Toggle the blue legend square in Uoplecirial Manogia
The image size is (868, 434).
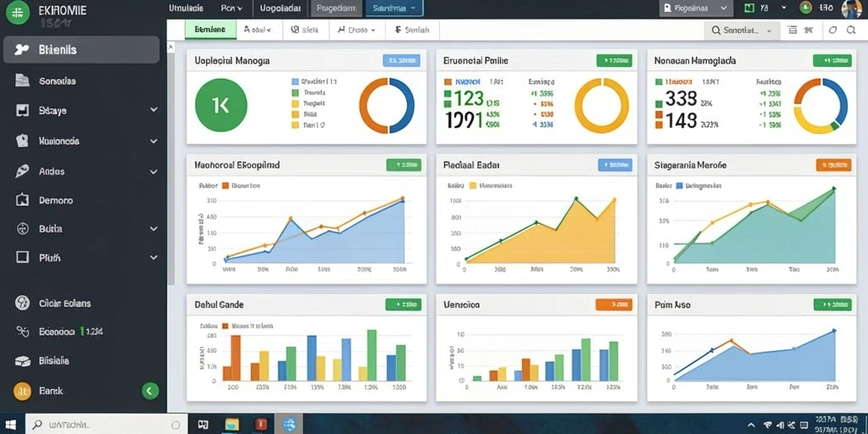pyautogui.click(x=295, y=81)
